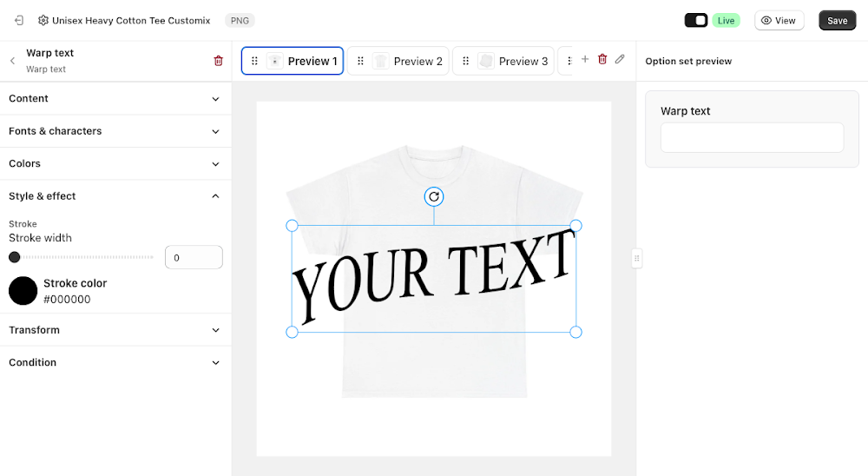This screenshot has height=476, width=868.
Task: Click the panel divider grip handle
Action: click(636, 258)
